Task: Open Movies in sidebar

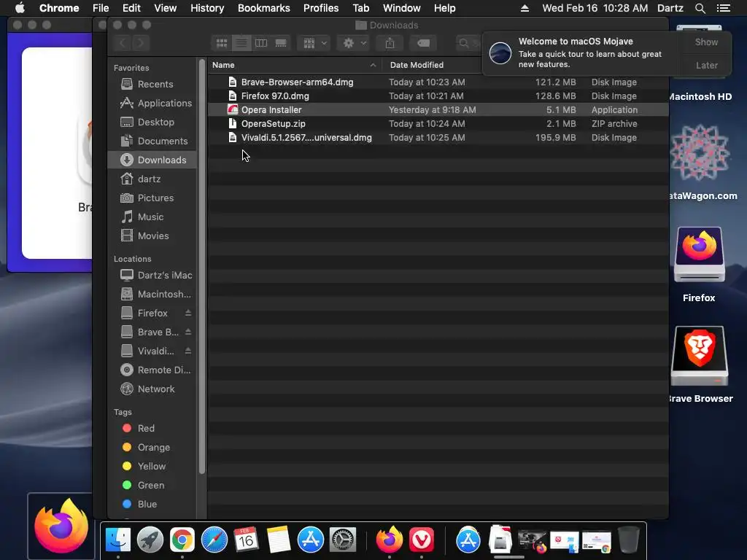Action: pyautogui.click(x=152, y=236)
